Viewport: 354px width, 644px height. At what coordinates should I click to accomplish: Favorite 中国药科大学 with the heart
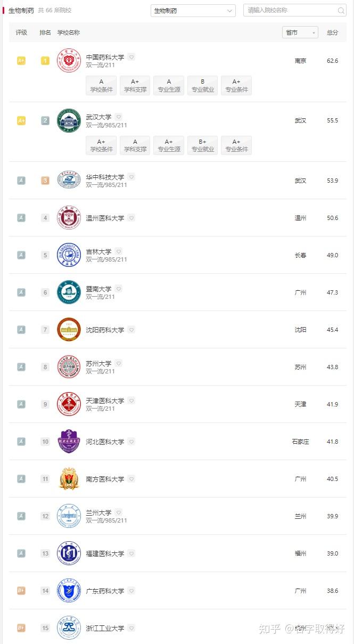click(131, 57)
